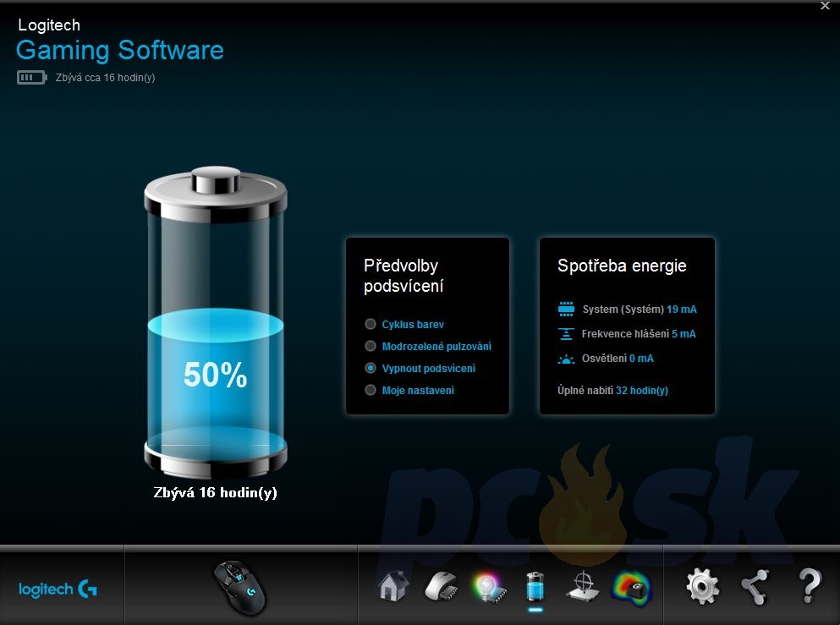Click the 'Úplné nabití 32 hodin(y)' text
The image size is (840, 625).
612,391
